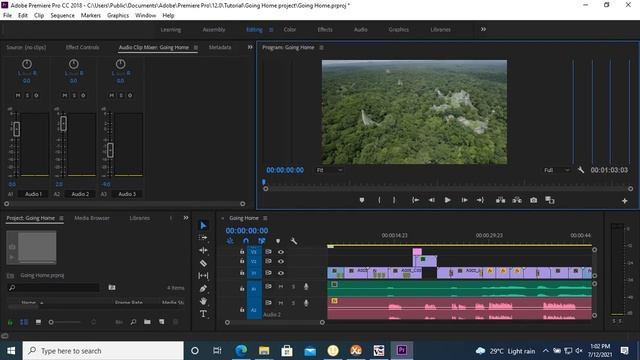Open Audio Clip Mixer panel menu
The width and height of the screenshot is (640, 360).
point(196,47)
